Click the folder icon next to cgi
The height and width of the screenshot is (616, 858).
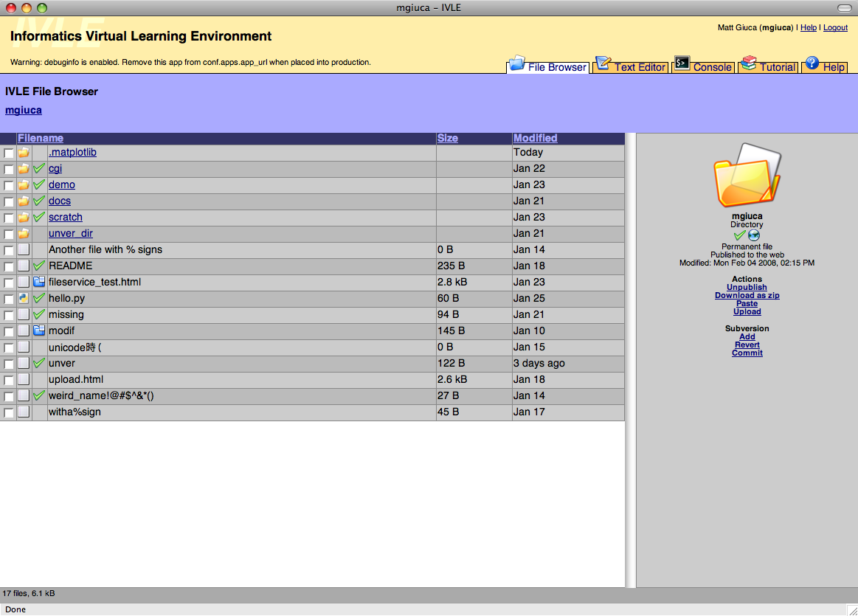[x=24, y=168]
